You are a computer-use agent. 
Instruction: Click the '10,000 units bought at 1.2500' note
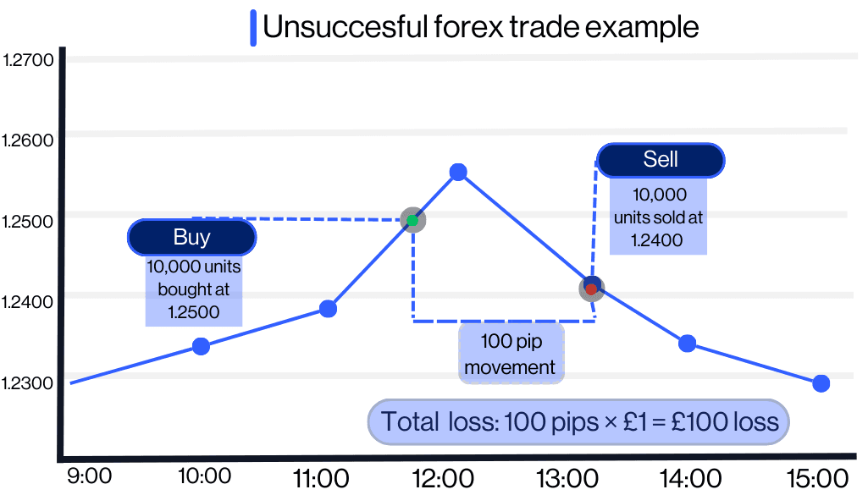coord(194,290)
